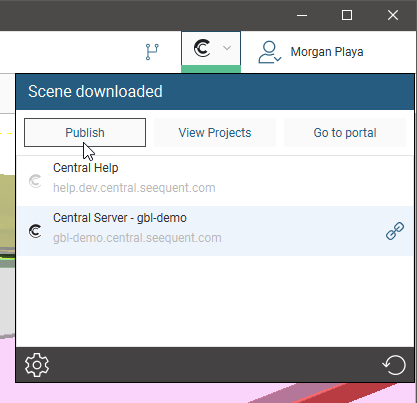Open View Projects

[215, 132]
